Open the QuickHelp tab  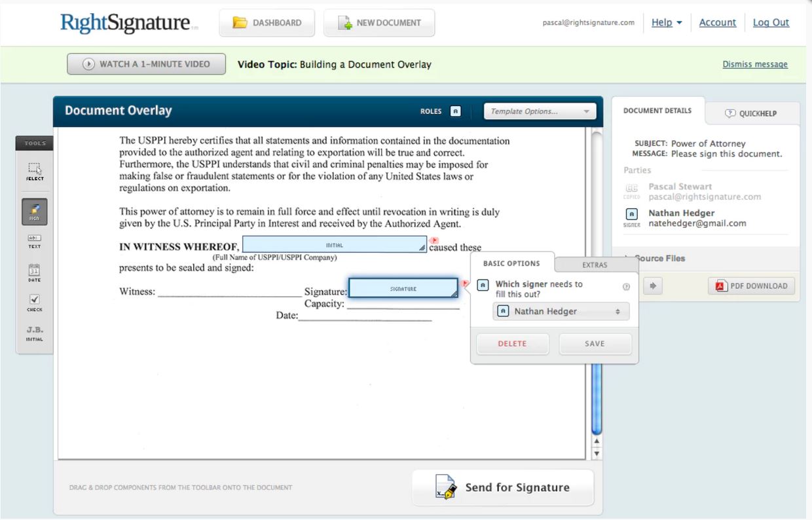(752, 113)
